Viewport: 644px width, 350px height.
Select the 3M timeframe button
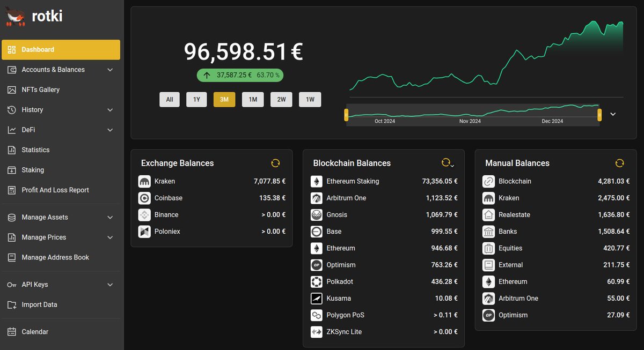pyautogui.click(x=224, y=100)
